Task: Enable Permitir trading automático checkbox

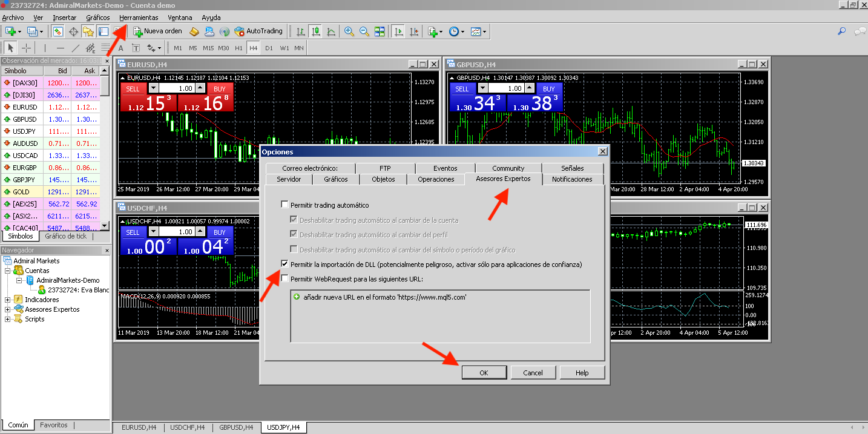Action: coord(285,205)
